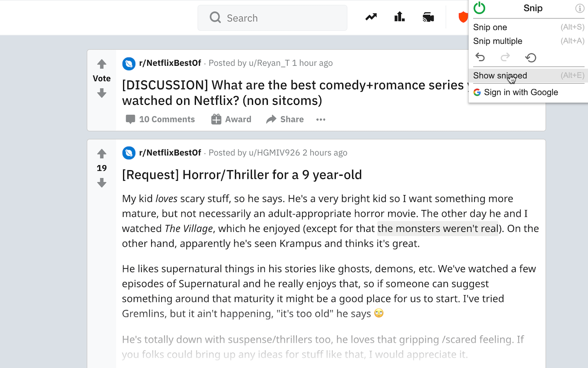Downvote the Horror/Thriller request post

click(x=102, y=183)
